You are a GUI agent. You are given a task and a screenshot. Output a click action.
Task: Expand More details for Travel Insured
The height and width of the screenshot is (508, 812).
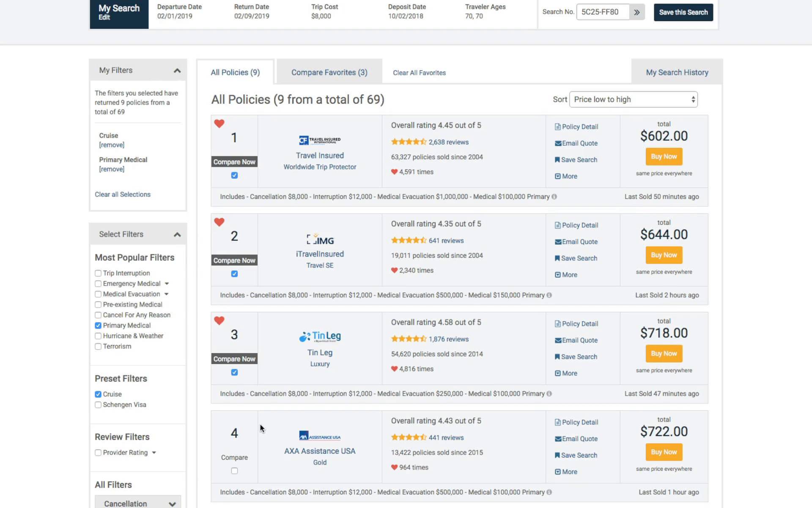566,176
